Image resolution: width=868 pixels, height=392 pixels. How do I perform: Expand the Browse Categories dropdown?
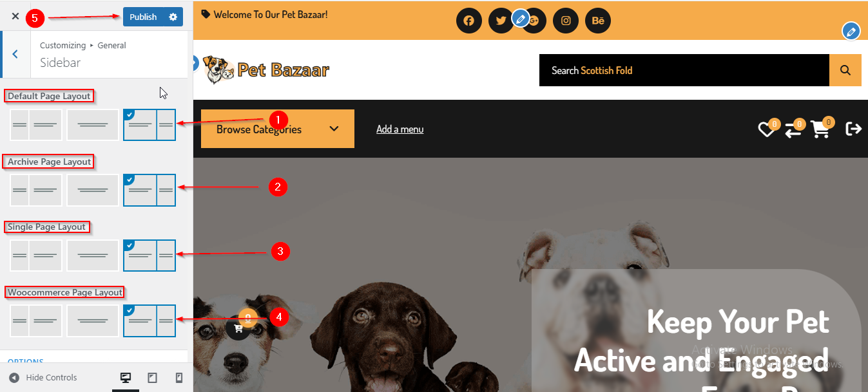[278, 129]
